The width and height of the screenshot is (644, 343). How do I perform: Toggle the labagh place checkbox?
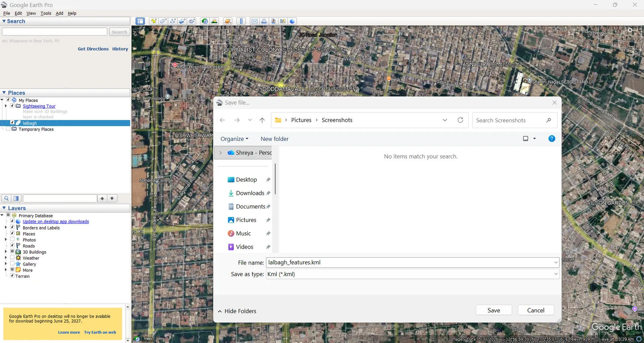(x=12, y=123)
